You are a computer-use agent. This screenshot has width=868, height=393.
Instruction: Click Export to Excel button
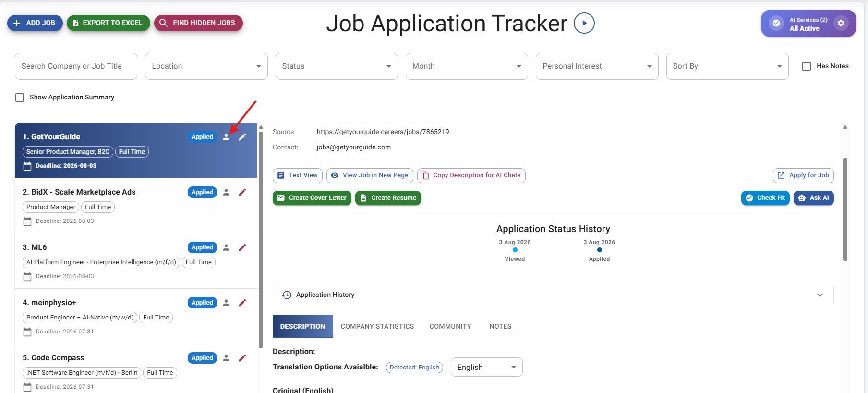(x=108, y=23)
